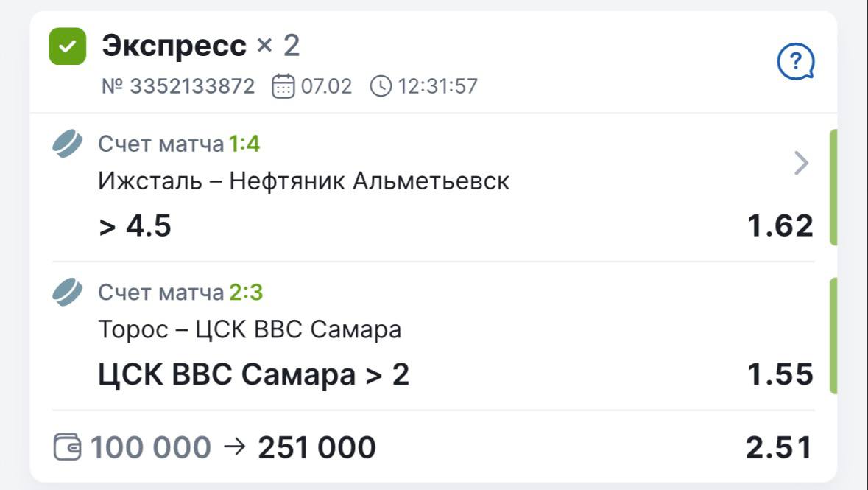The width and height of the screenshot is (868, 490).
Task: Click the arrow between 100 000 and 251 000
Action: (233, 447)
